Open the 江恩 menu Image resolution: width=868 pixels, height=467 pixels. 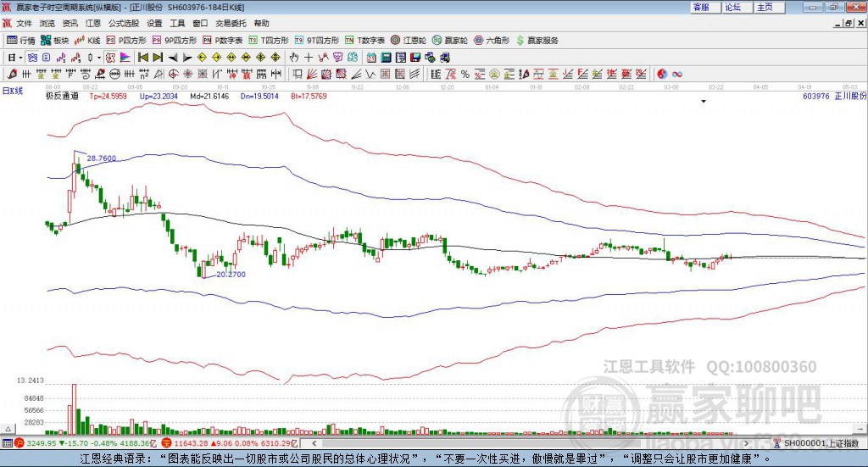click(93, 23)
